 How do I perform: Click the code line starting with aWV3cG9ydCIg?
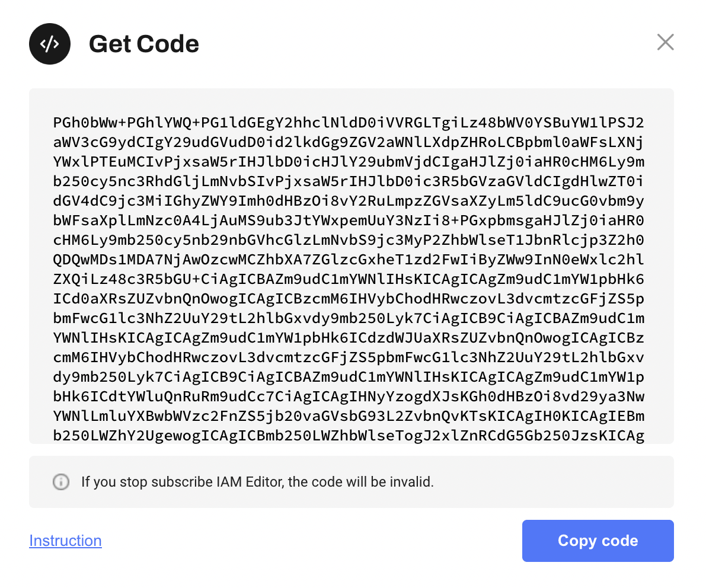(x=349, y=142)
